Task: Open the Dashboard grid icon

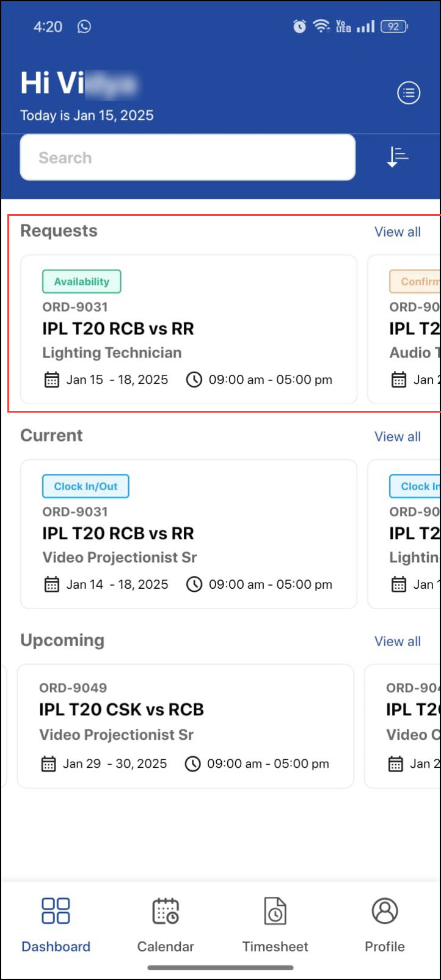Action: 56,910
